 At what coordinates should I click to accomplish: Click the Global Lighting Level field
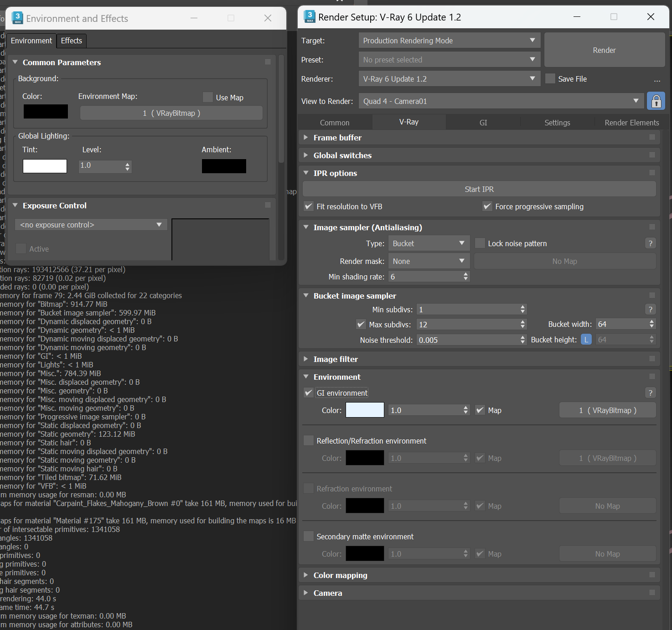pyautogui.click(x=101, y=166)
